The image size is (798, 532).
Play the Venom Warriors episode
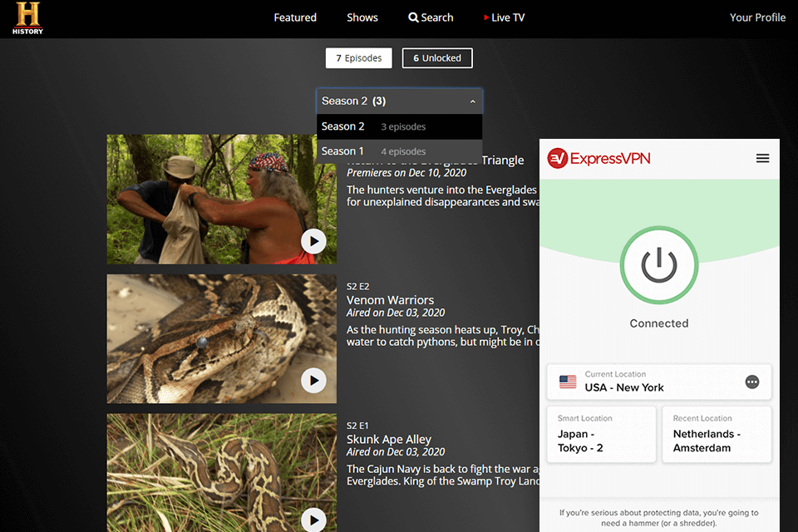tap(313, 380)
